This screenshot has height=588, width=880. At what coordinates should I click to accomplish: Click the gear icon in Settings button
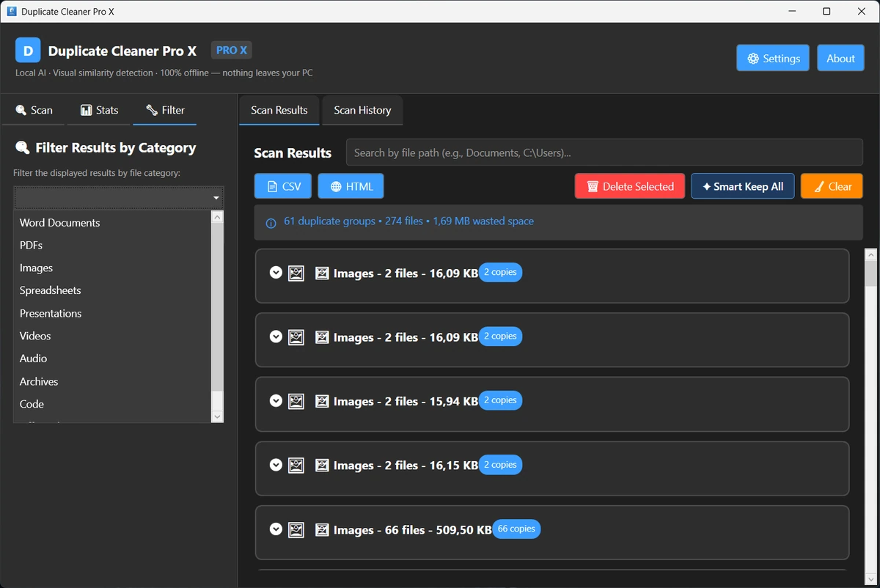(752, 59)
